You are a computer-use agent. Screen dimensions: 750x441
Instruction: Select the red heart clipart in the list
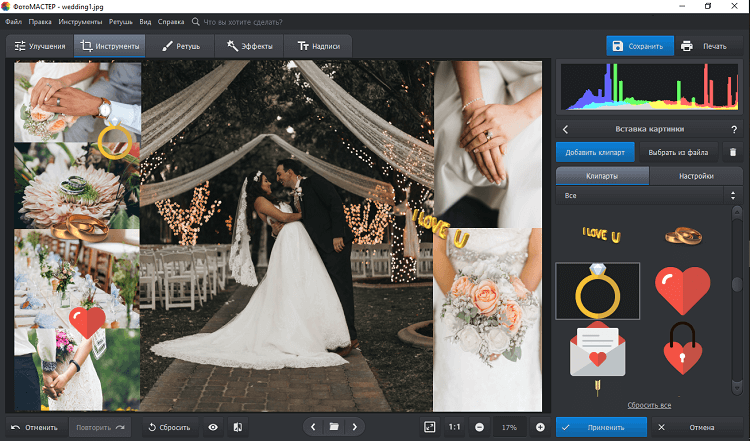tap(683, 290)
